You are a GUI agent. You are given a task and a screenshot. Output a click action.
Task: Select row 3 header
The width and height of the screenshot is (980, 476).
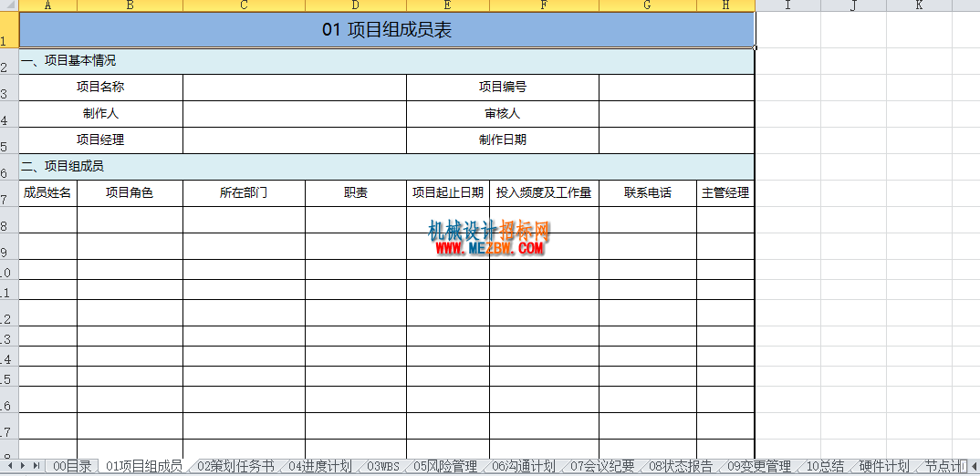point(9,88)
